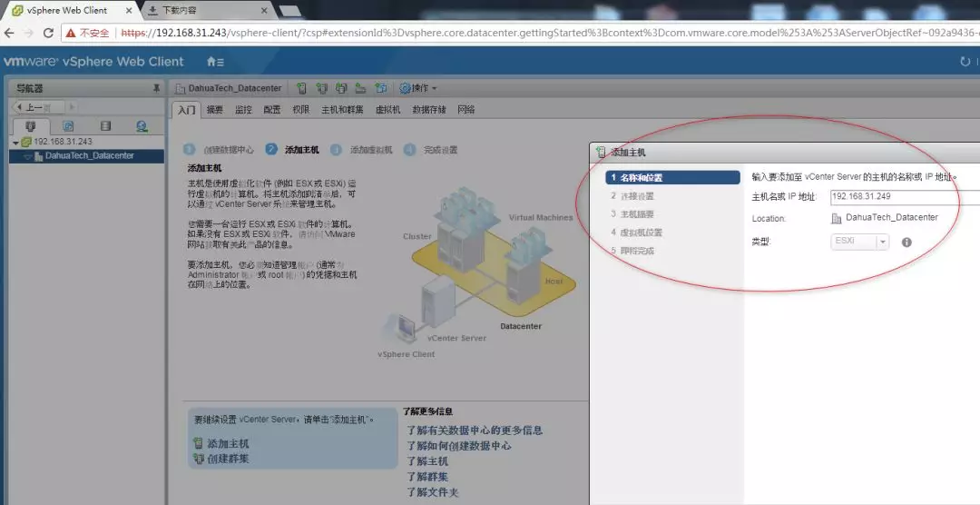Click the new virtual machine toolbar icon
The width and height of the screenshot is (980, 505).
[x=341, y=88]
